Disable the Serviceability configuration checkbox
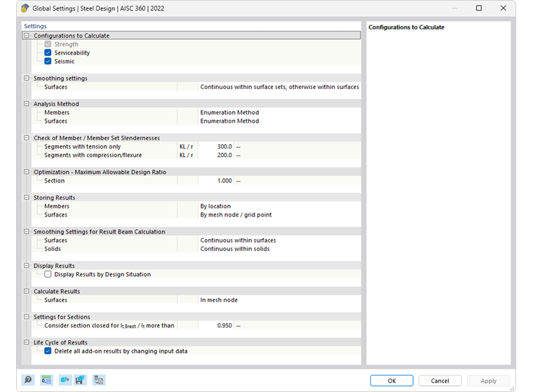 click(x=48, y=53)
